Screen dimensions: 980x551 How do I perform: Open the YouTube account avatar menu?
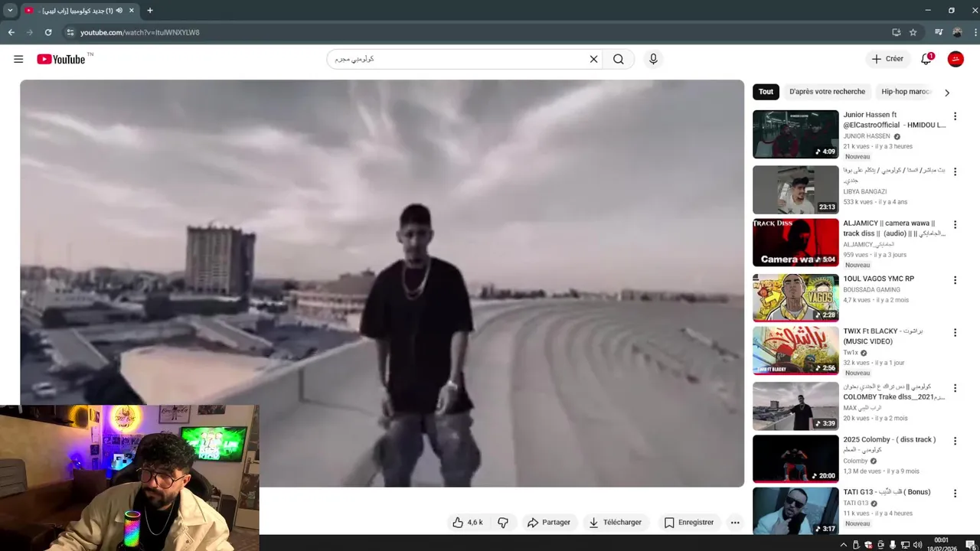pos(955,59)
